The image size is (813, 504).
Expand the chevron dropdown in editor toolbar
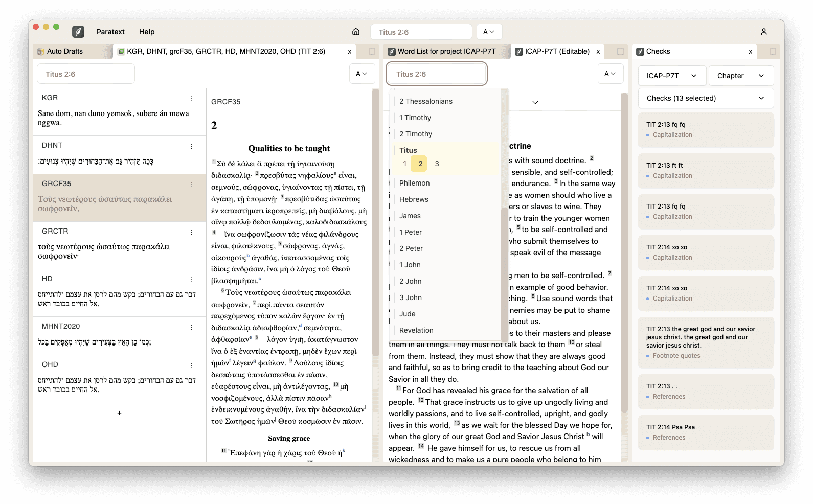tap(535, 102)
